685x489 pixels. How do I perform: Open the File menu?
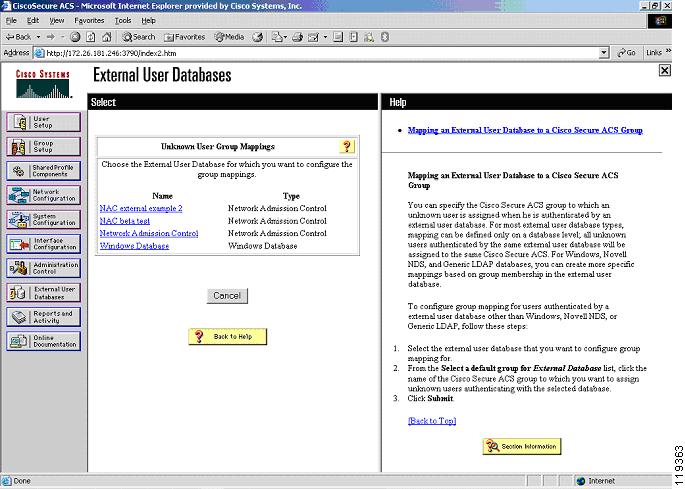point(11,21)
